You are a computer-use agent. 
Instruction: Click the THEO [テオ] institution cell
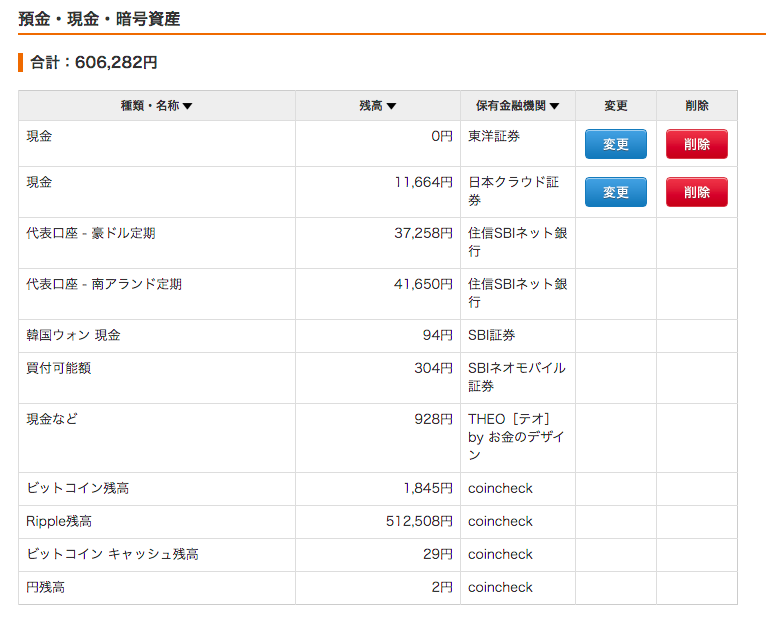tap(516, 437)
